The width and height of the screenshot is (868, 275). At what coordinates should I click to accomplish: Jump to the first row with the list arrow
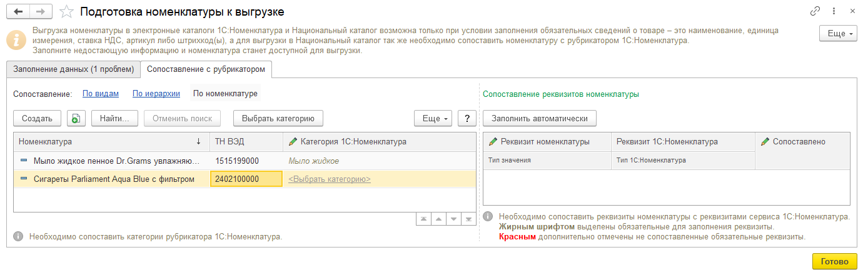click(424, 219)
